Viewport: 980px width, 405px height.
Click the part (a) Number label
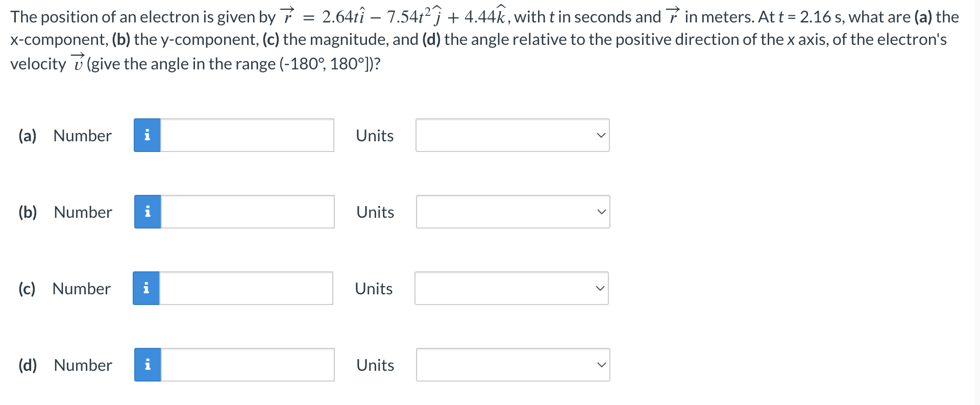pos(82,135)
